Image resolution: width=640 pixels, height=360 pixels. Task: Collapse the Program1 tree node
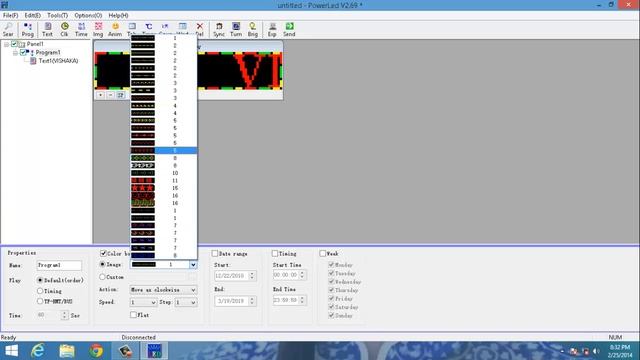pyautogui.click(x=15, y=53)
